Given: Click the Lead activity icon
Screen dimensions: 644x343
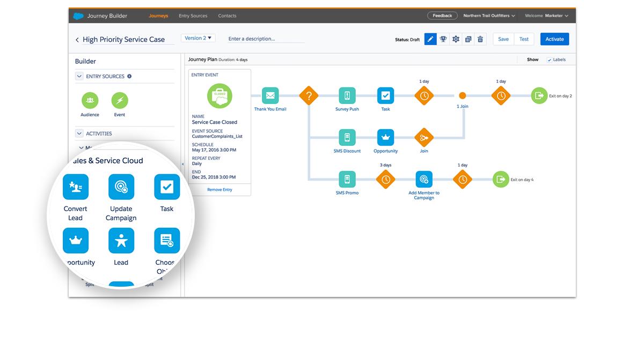Looking at the screenshot, I should tap(121, 241).
